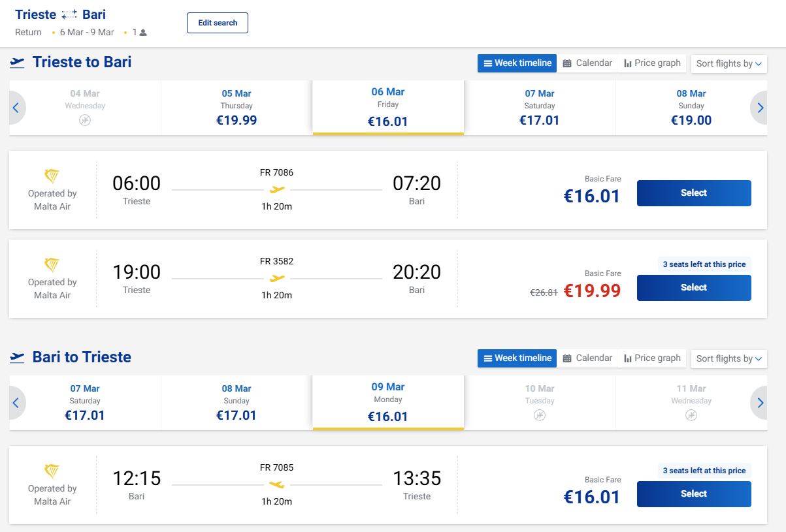Click previous dates arrow in Bari to Trieste

tap(16, 403)
